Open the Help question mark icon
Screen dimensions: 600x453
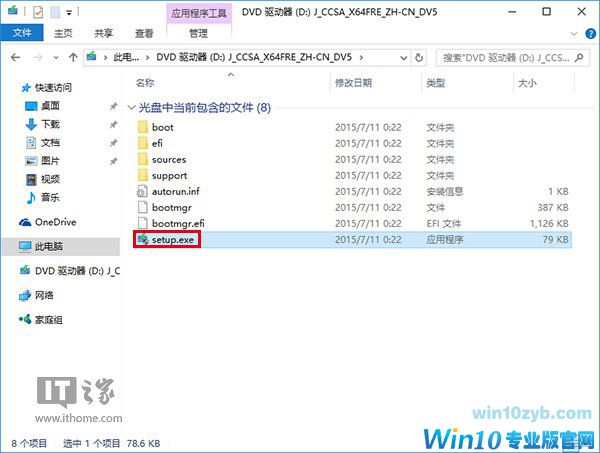590,34
